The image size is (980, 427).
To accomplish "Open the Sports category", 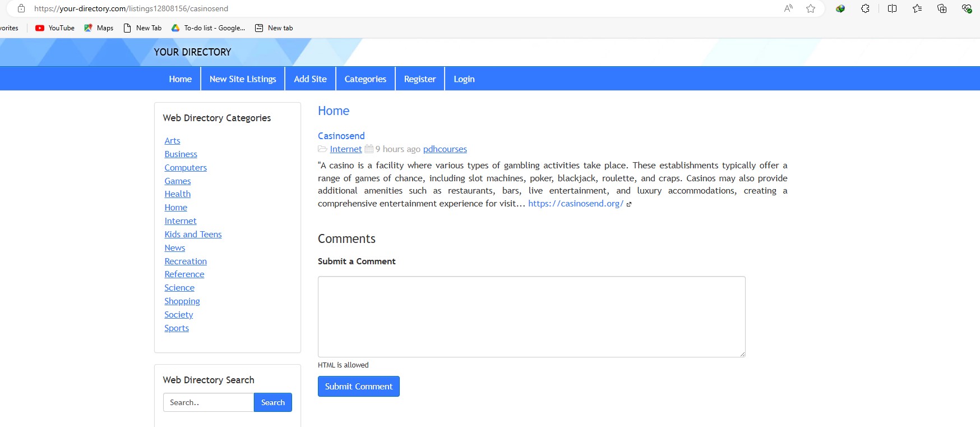I will pyautogui.click(x=177, y=328).
